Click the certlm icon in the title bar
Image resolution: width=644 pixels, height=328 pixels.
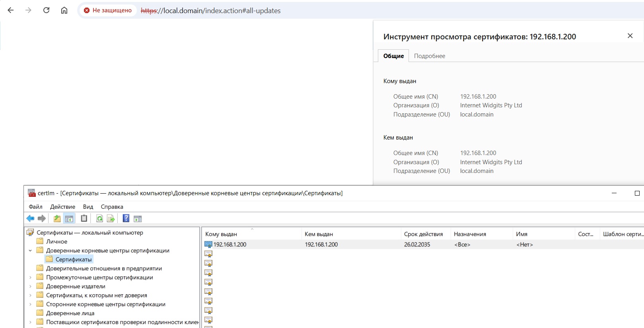click(x=32, y=193)
